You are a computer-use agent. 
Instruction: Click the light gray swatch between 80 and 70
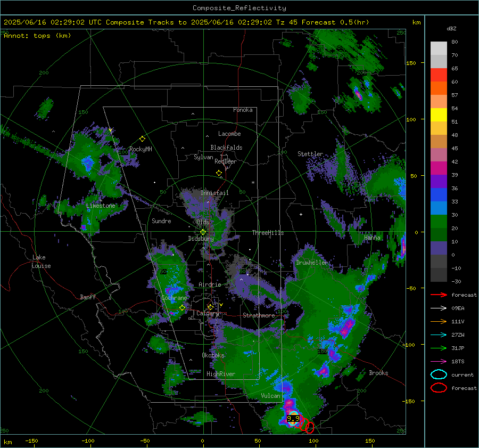coord(439,48)
